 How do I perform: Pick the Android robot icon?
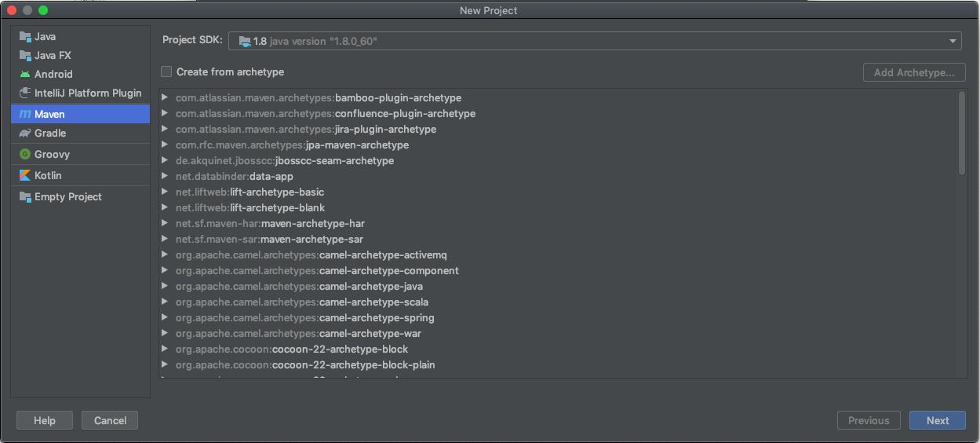coord(25,75)
